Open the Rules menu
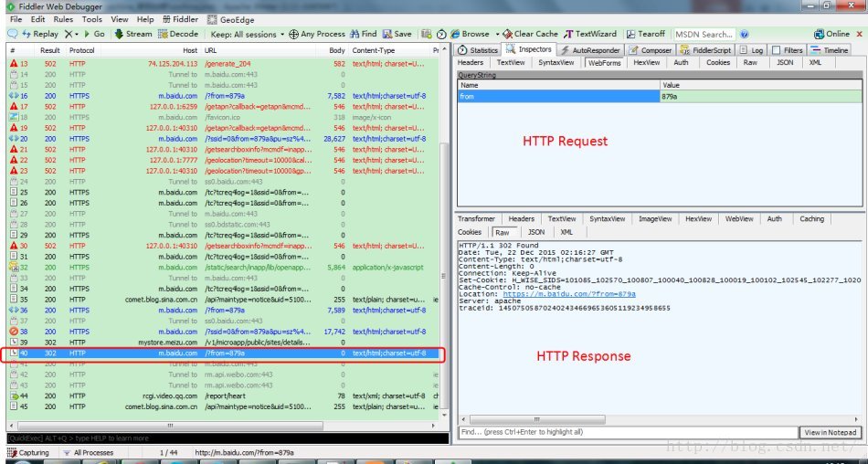The width and height of the screenshot is (868, 464). click(63, 19)
